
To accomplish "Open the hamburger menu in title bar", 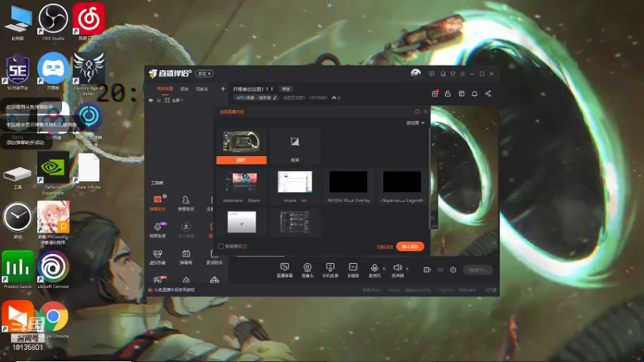I will 462,74.
